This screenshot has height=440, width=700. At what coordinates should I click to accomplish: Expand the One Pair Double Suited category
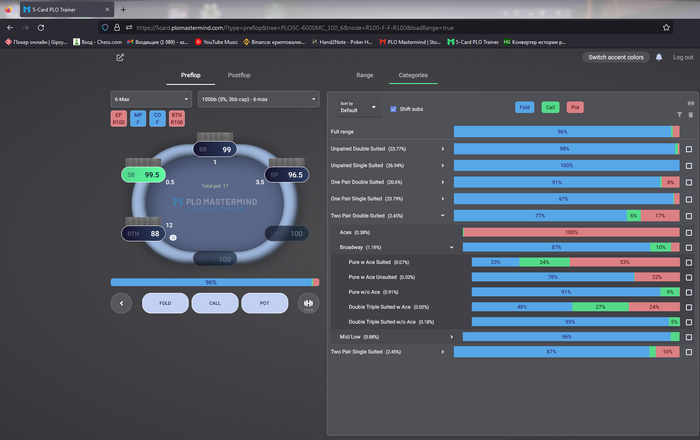[442, 182]
